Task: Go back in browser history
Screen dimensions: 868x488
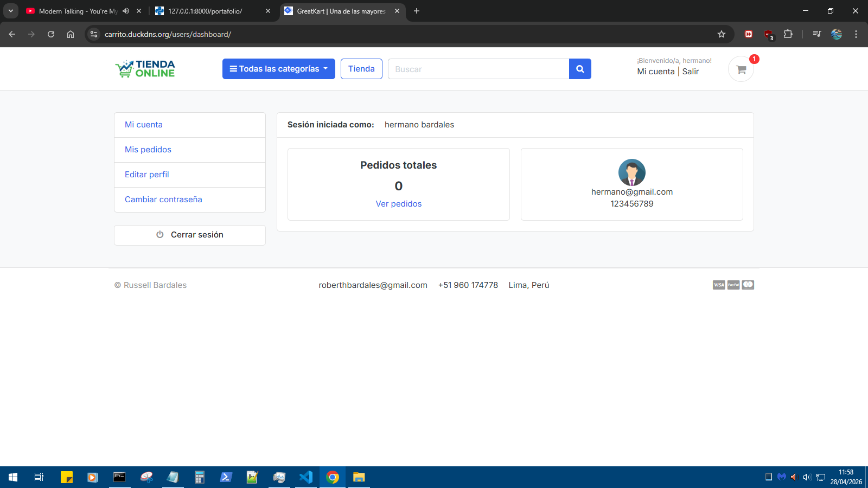Action: [x=12, y=34]
